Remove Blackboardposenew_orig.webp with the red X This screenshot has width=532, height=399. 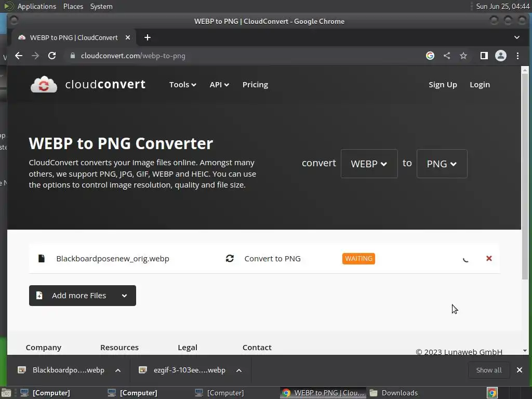(x=489, y=259)
